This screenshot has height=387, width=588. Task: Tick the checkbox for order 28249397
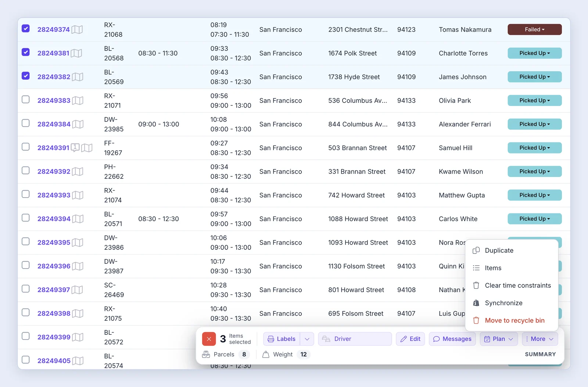pyautogui.click(x=26, y=289)
